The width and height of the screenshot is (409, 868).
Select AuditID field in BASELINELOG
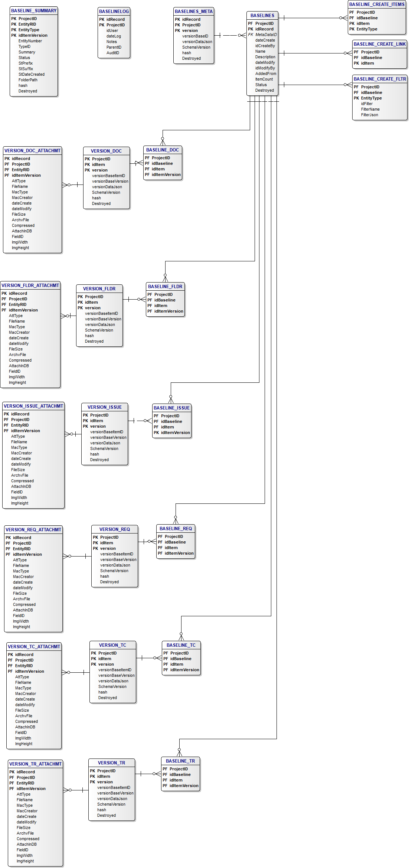coord(113,53)
